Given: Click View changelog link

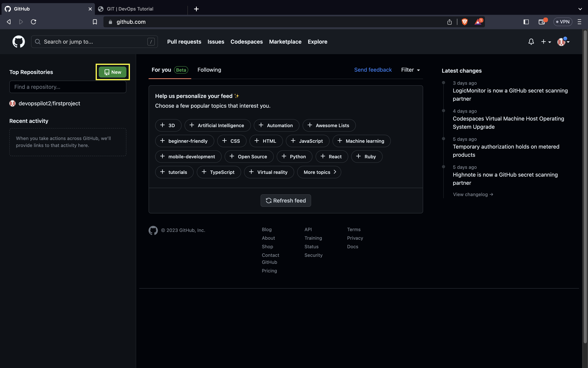Looking at the screenshot, I should pos(473,195).
